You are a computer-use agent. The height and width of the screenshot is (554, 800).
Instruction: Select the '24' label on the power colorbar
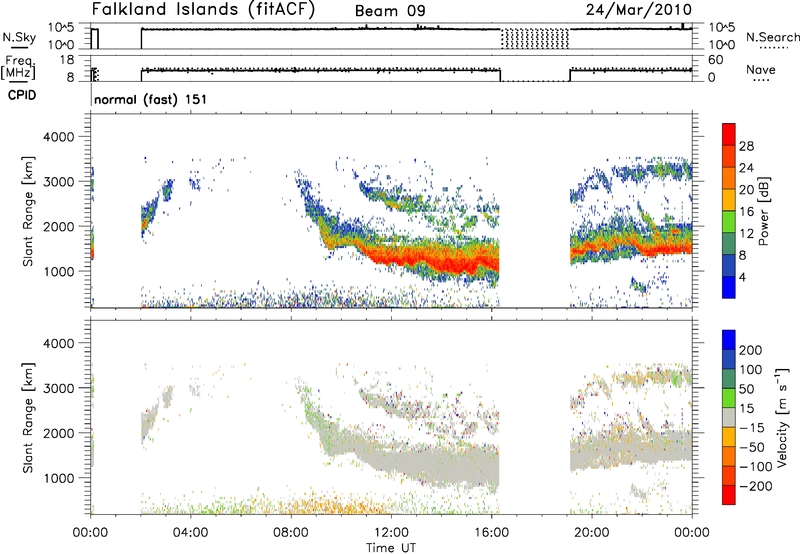(x=746, y=168)
